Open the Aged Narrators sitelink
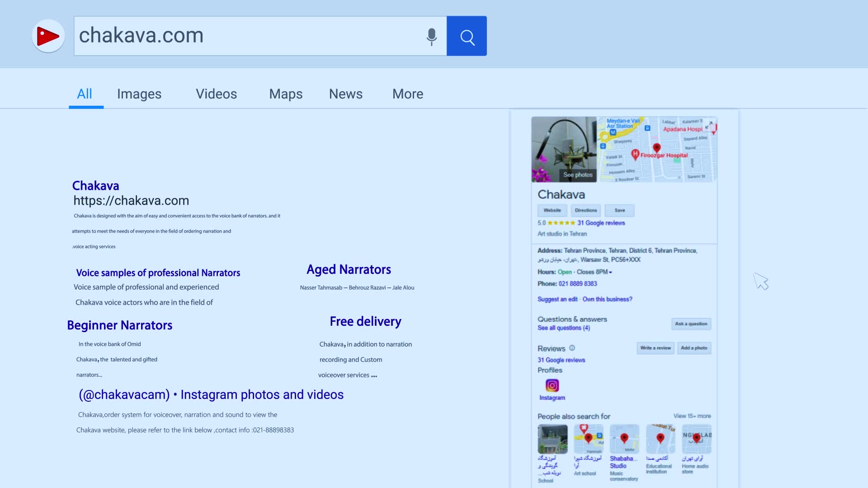 [x=349, y=270]
